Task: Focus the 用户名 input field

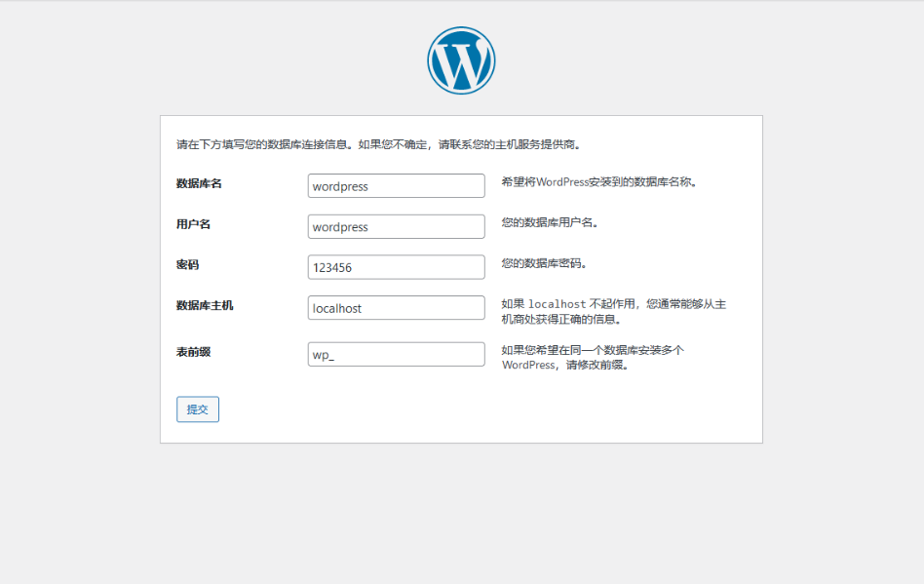Action: pos(396,226)
